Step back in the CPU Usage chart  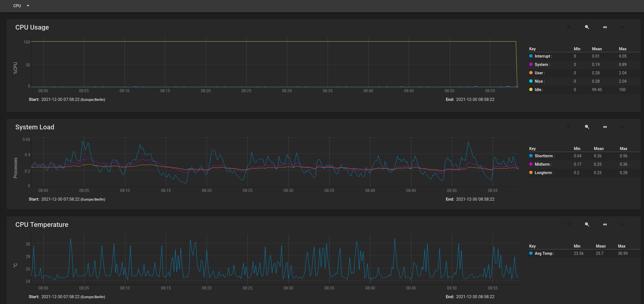coord(605,27)
